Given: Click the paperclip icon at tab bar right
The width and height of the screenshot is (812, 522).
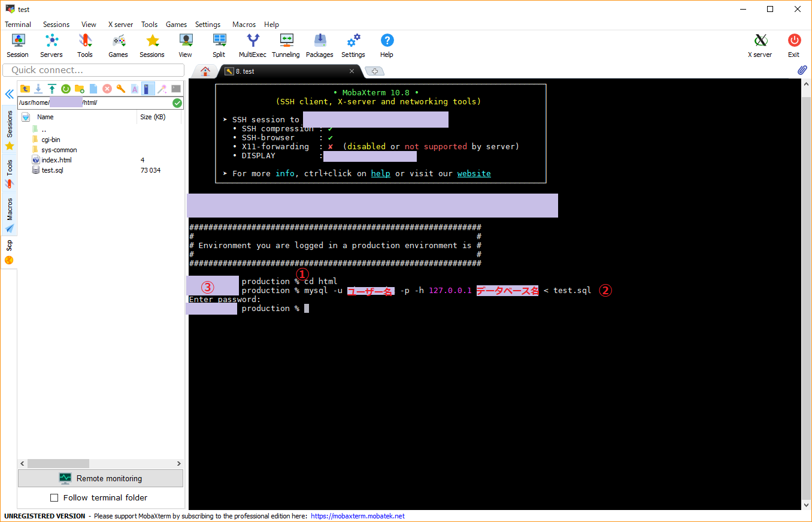Looking at the screenshot, I should click(802, 70).
